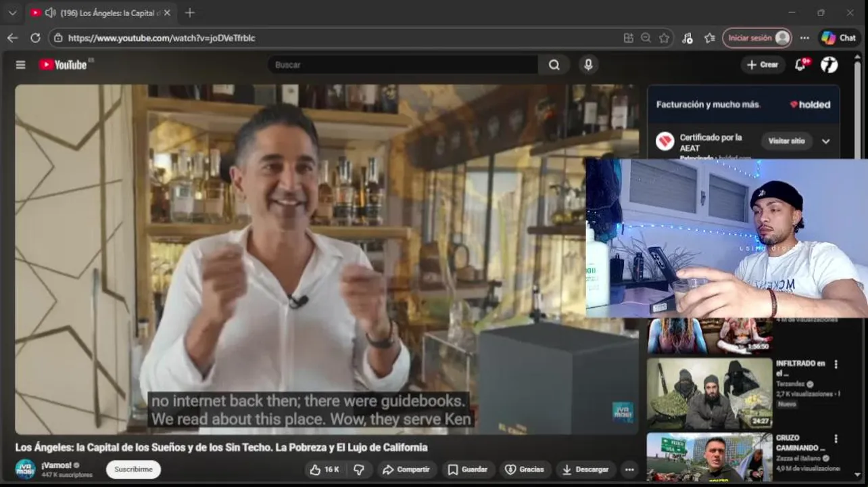Click the CRUZO CAMINANDO title
The width and height of the screenshot is (868, 487).
800,443
